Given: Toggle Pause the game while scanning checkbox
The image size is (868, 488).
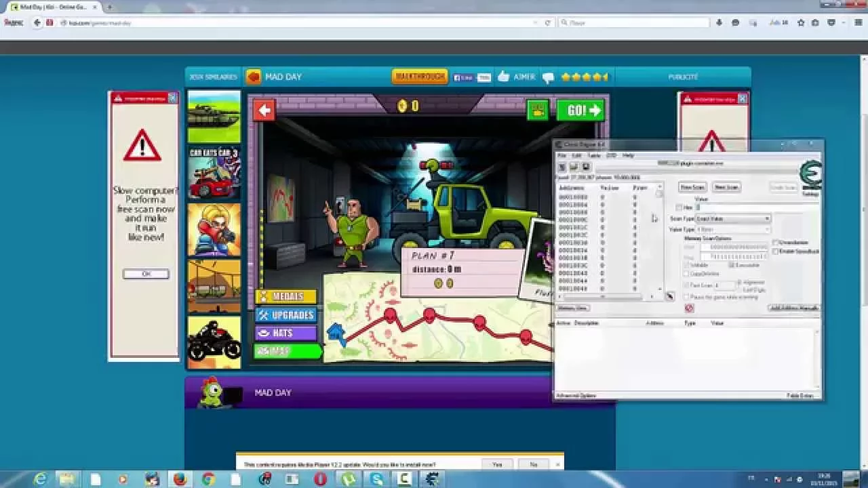Looking at the screenshot, I should tap(686, 297).
